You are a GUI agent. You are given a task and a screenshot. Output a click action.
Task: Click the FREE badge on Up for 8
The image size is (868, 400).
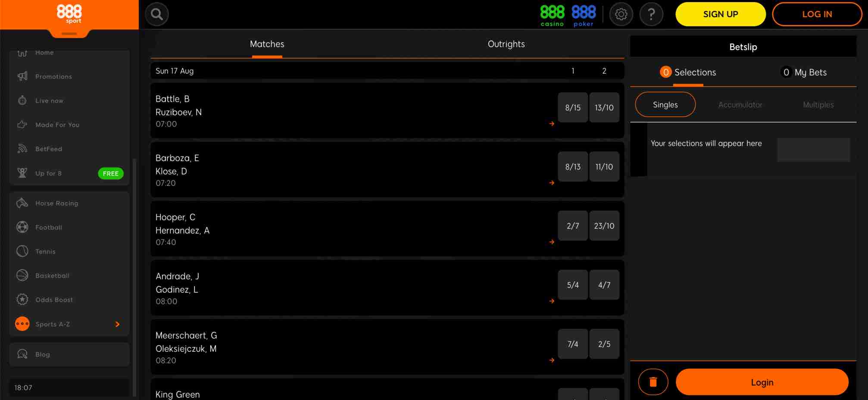pyautogui.click(x=111, y=173)
